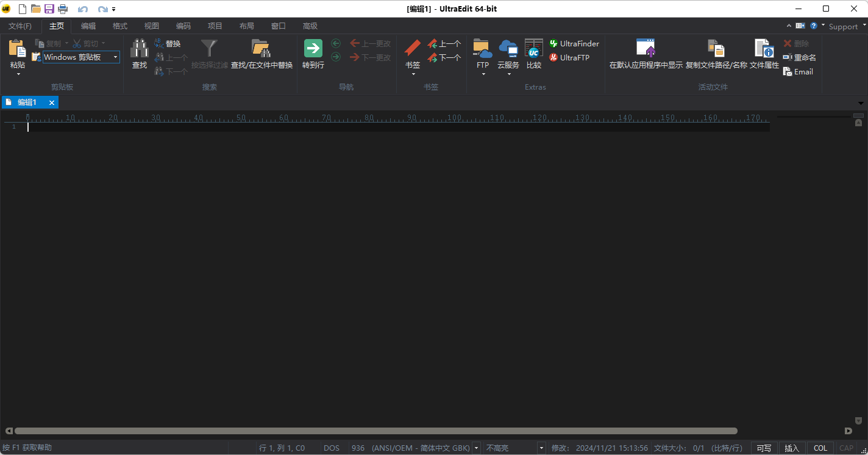Open 文件属性 file properties

pos(764,54)
